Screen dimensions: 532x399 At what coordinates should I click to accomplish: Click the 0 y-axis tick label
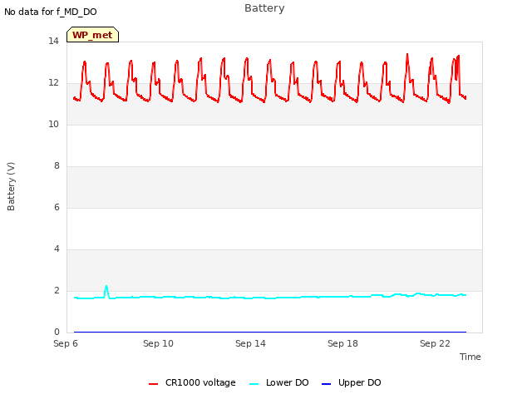[57, 332]
